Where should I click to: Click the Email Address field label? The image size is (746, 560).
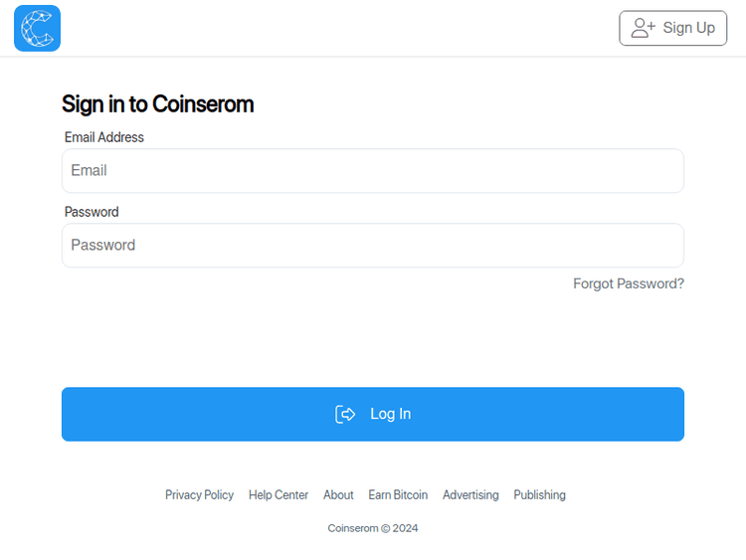point(104,137)
